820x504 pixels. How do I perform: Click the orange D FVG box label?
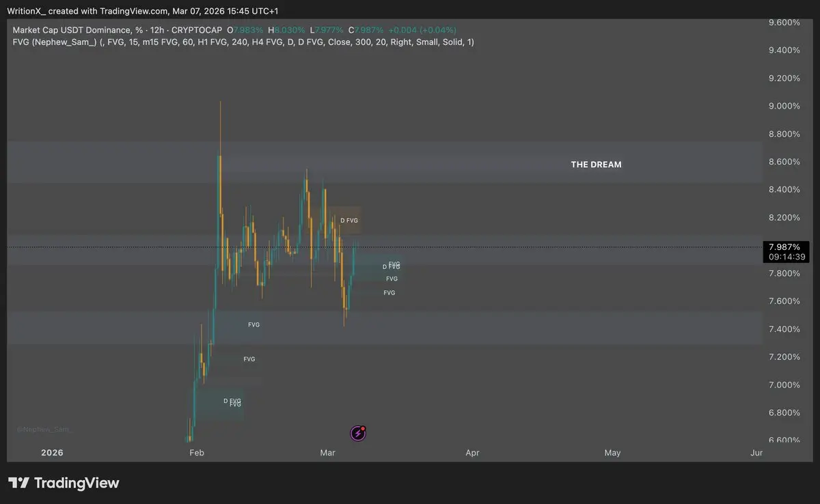[x=349, y=221]
